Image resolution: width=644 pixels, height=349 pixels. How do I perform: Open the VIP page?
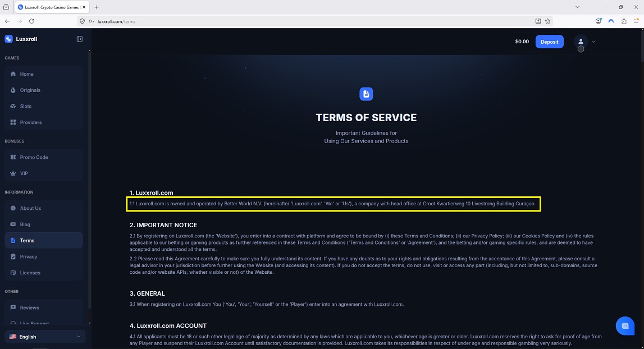click(x=44, y=173)
